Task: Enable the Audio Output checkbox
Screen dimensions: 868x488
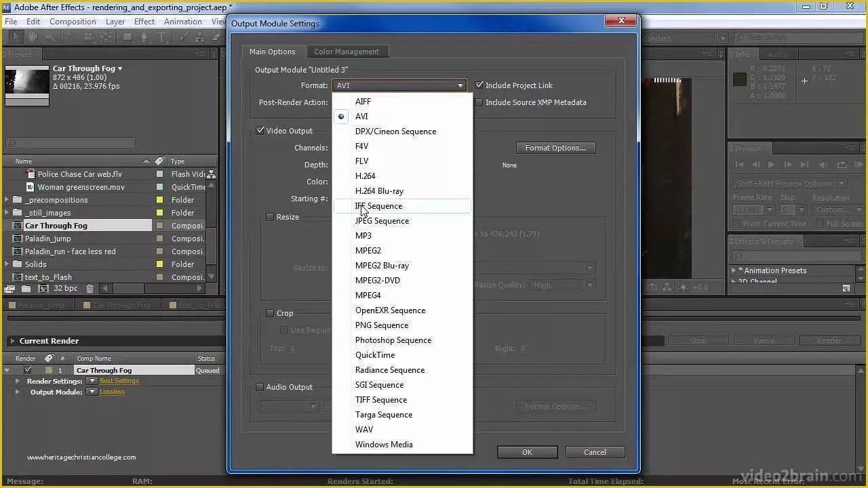Action: pos(260,387)
